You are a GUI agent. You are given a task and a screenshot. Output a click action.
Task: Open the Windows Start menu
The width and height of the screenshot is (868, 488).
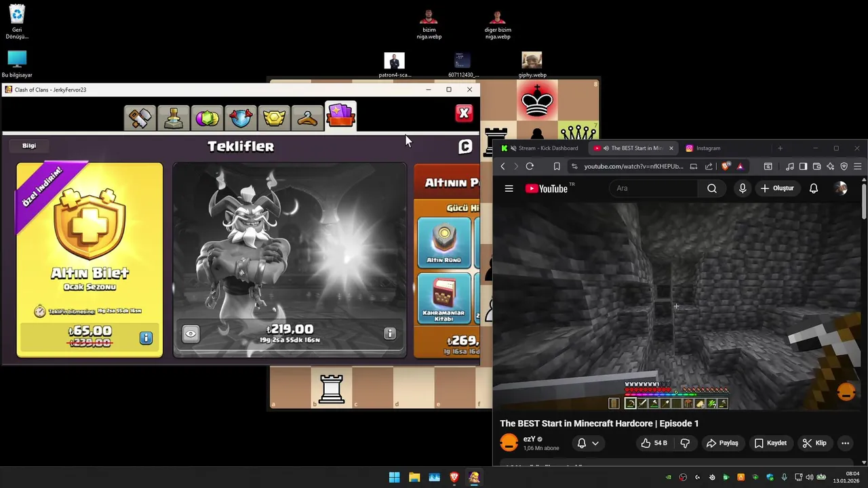394,477
